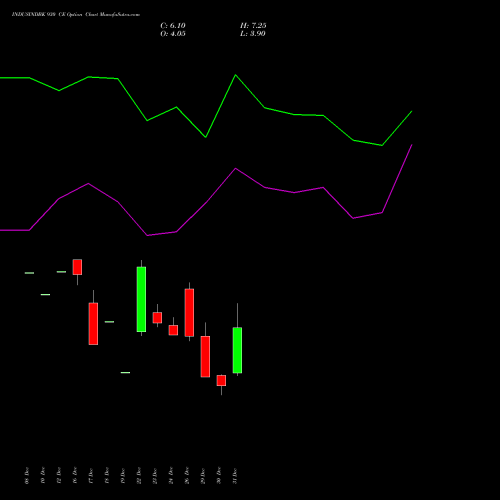Click the red candle for 17 Dec

click(x=93, y=324)
